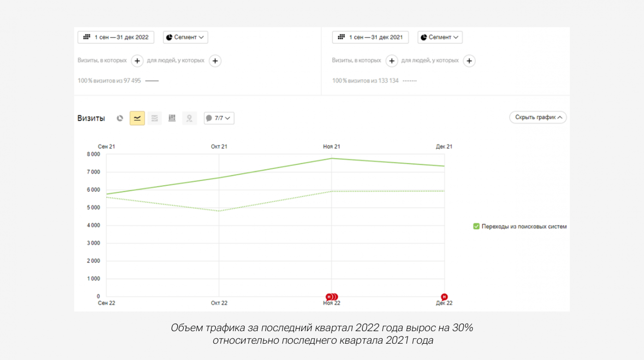Add people condition for 2021 segment
Viewport: 644px width, 360px height.
(469, 61)
